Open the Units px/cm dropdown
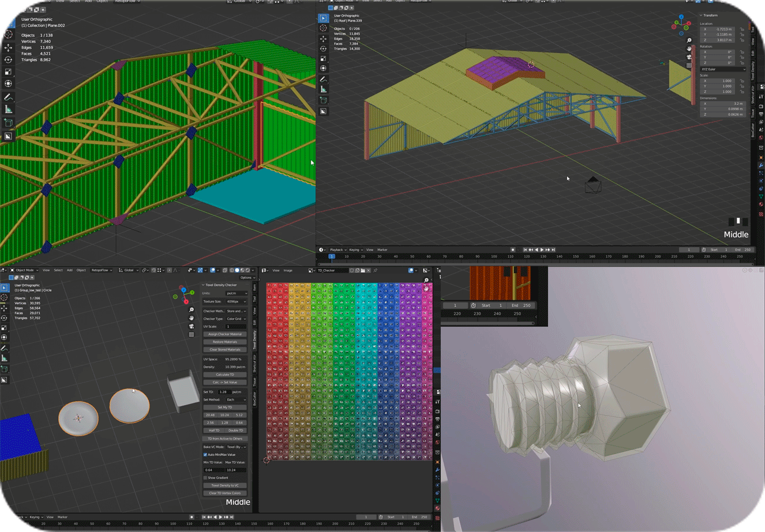The width and height of the screenshot is (765, 532). [237, 293]
